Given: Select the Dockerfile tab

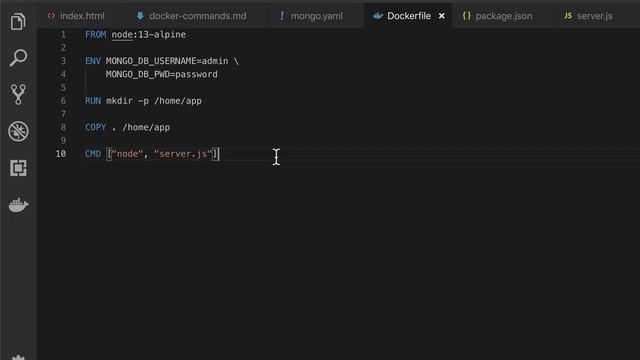Looking at the screenshot, I should [x=409, y=16].
